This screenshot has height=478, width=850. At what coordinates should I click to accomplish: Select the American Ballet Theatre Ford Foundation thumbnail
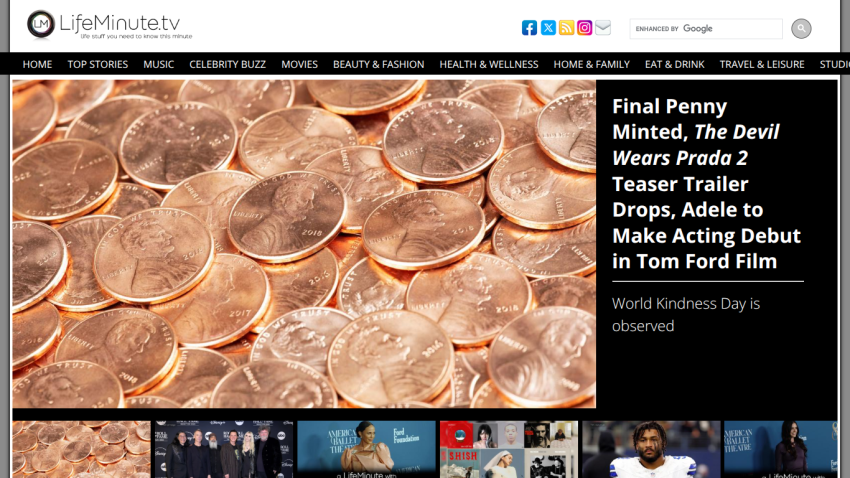point(366,449)
